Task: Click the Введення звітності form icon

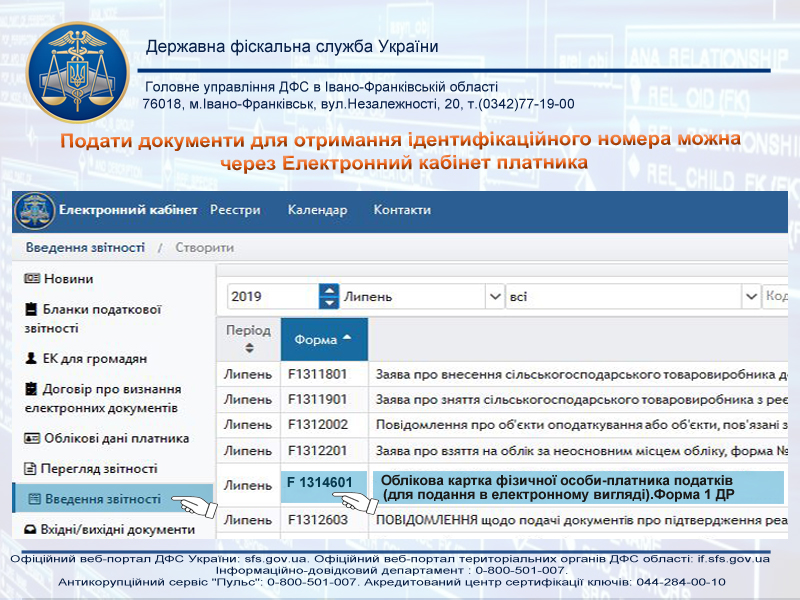Action: (34, 498)
